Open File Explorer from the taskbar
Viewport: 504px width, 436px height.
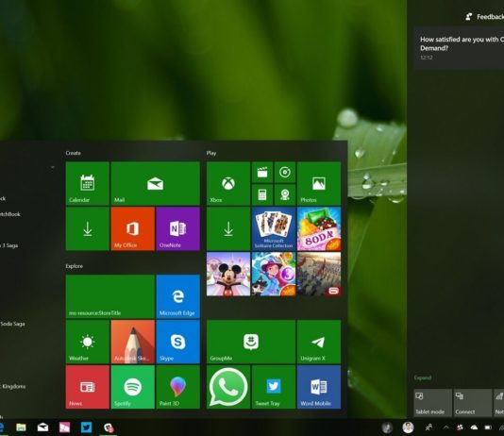21,428
